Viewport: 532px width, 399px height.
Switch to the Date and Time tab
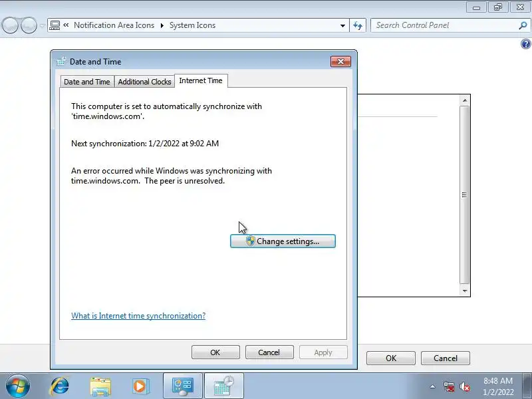tap(87, 82)
